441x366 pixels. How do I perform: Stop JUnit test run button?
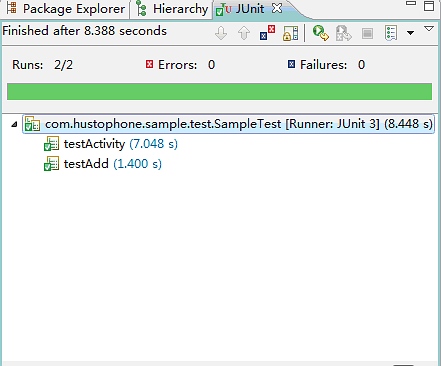click(367, 33)
